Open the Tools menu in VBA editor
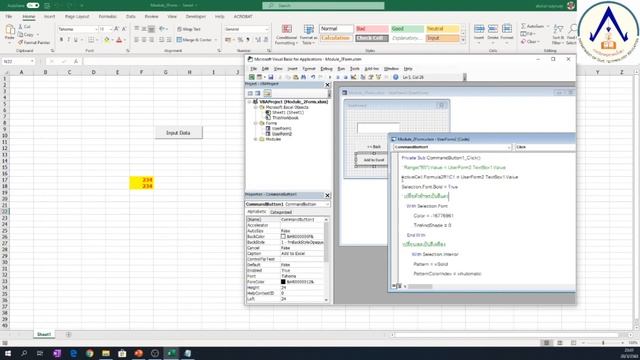The width and height of the screenshot is (640, 360). coord(354,69)
